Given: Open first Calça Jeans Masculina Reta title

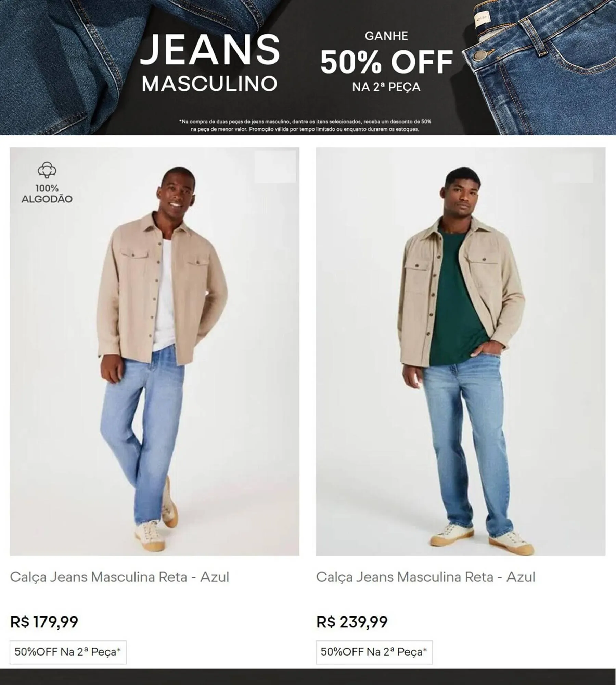Looking at the screenshot, I should pyautogui.click(x=119, y=577).
